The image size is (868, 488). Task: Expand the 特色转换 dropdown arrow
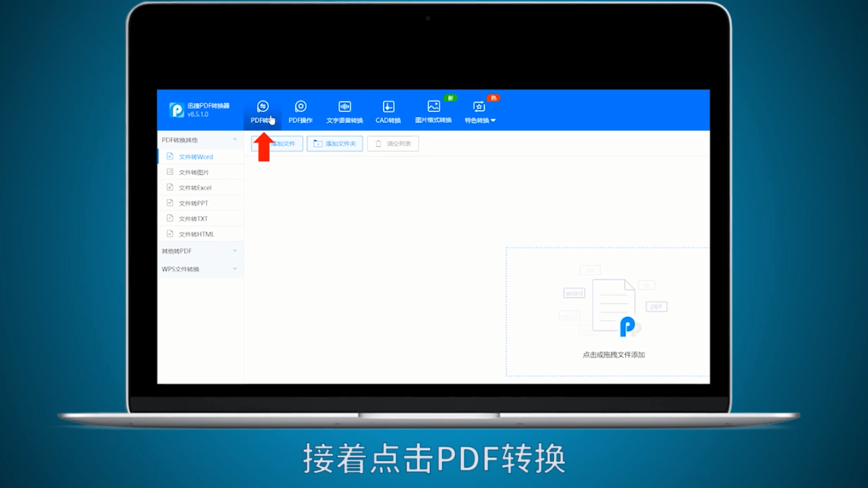495,121
